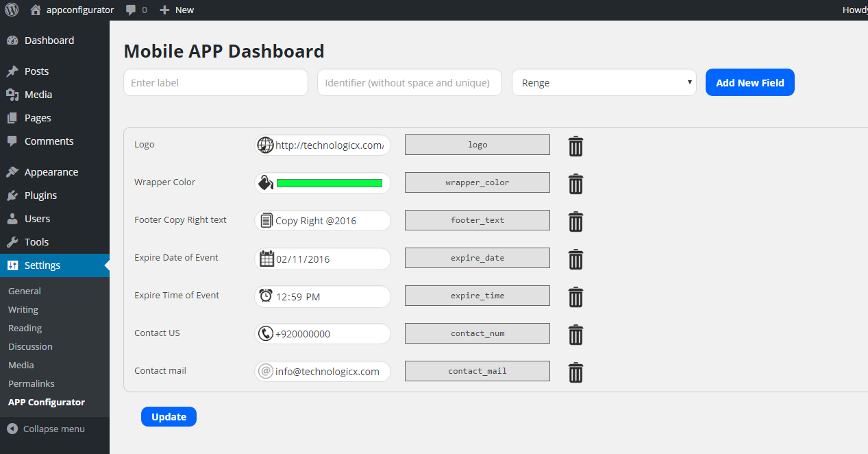Click the contact_num identifier box

[478, 333]
